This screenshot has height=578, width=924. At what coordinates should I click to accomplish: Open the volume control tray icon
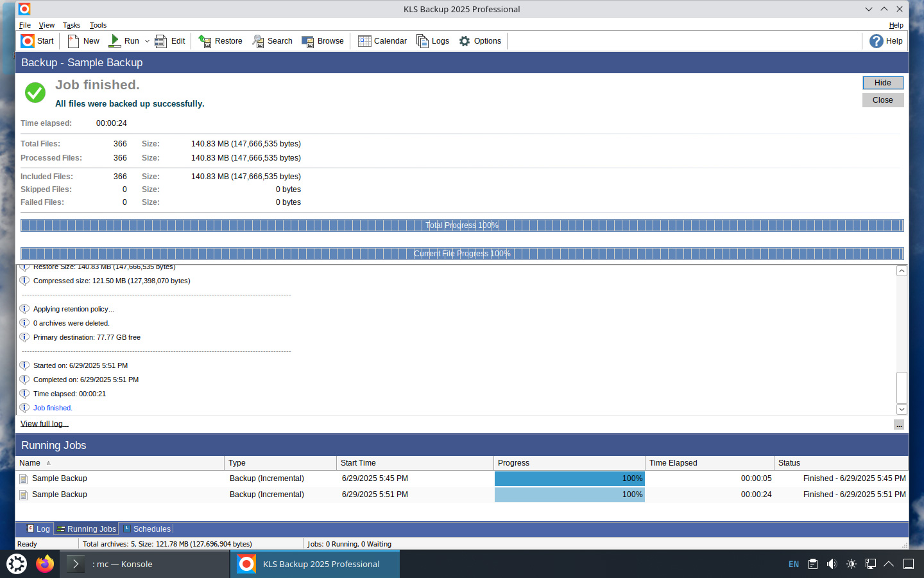832,564
